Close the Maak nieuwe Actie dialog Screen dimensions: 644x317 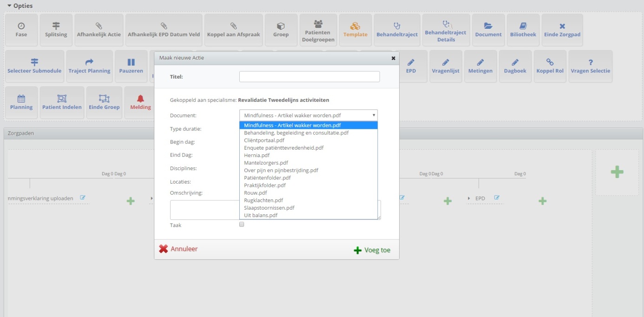click(x=393, y=58)
